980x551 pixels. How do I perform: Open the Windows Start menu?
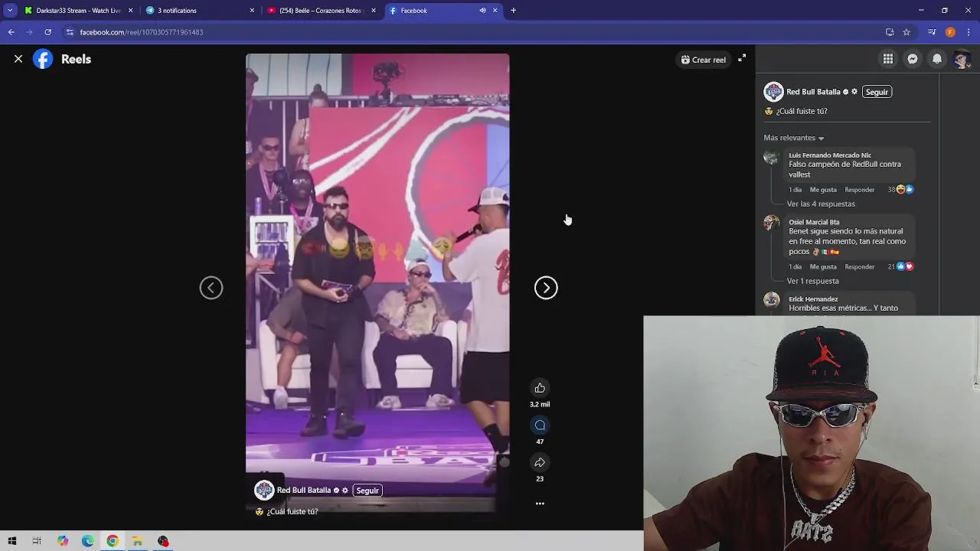pos(11,541)
